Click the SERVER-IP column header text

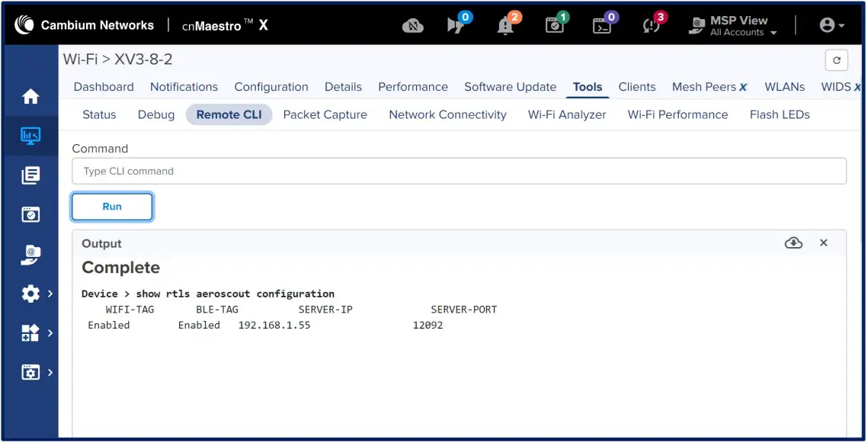coord(325,310)
